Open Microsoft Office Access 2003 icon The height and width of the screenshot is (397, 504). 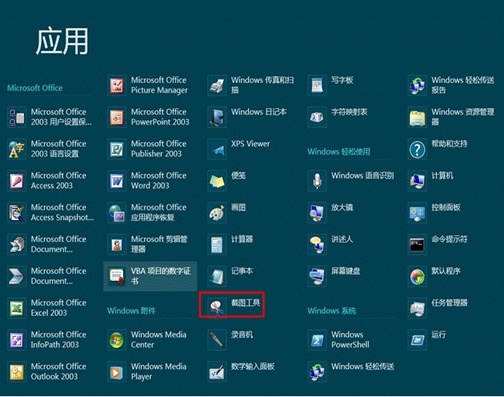pos(17,181)
